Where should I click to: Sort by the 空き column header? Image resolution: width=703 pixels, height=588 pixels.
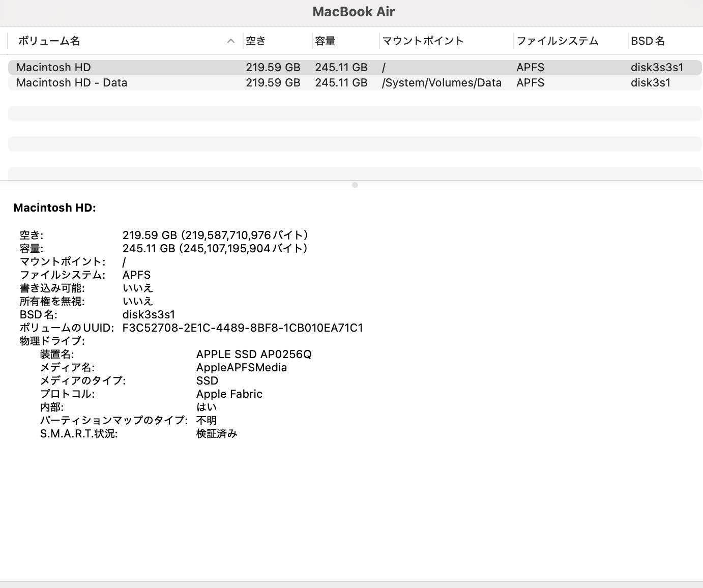[254, 41]
